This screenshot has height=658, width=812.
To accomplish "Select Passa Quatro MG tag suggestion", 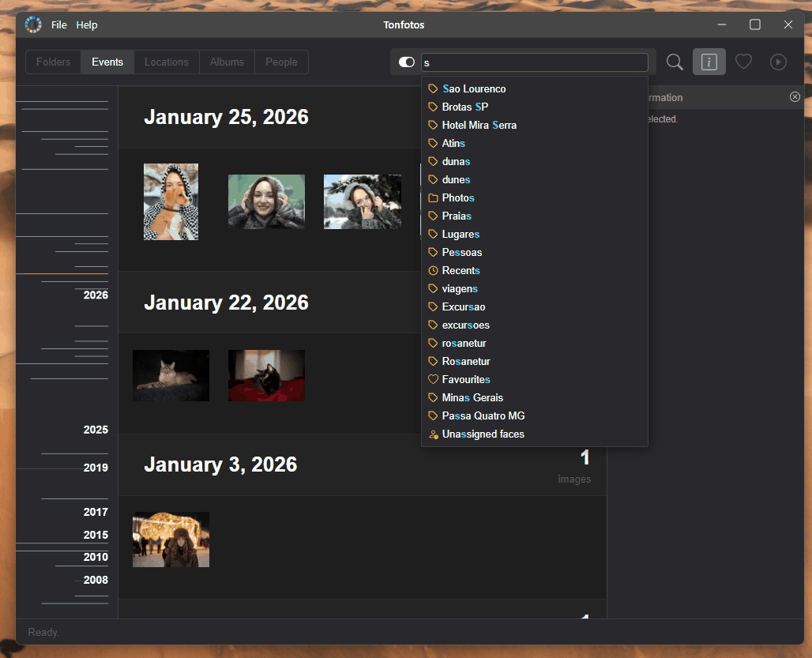I will 535,415.
